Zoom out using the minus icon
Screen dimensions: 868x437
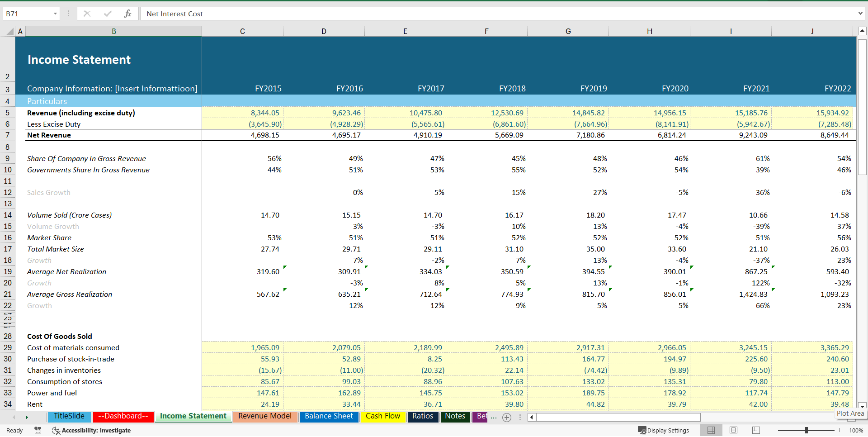(x=773, y=430)
